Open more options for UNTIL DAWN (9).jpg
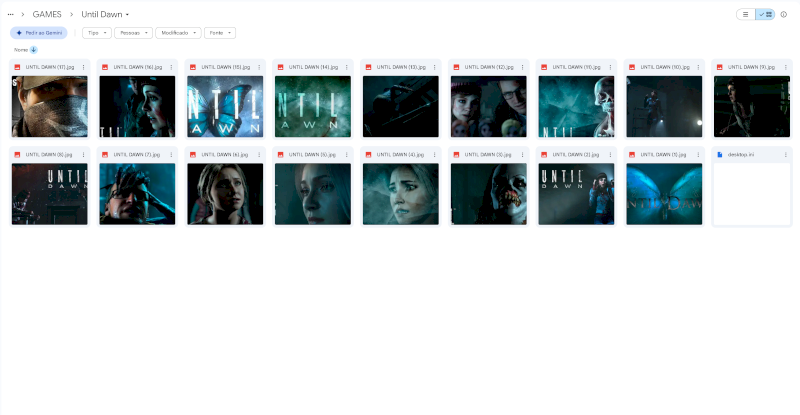This screenshot has width=800, height=415. click(x=786, y=67)
